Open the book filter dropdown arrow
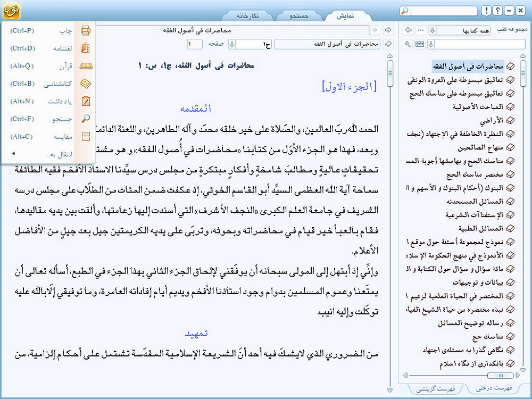The image size is (532, 399). pos(431,44)
